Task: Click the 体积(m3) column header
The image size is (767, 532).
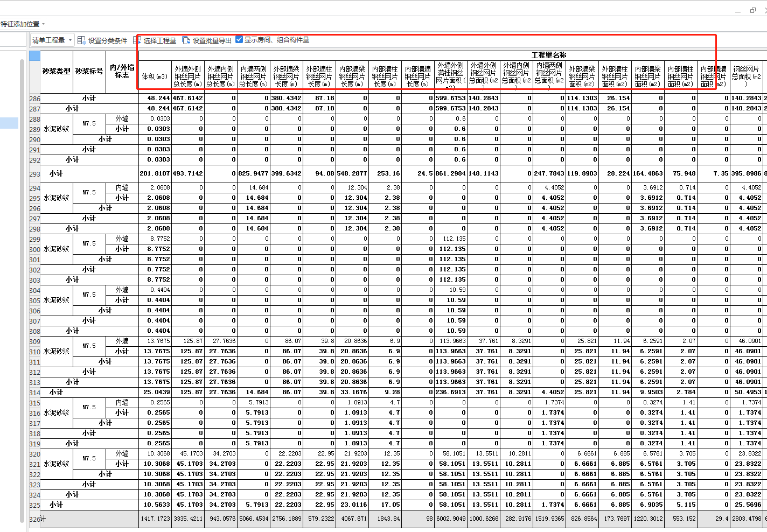Action: 155,76
